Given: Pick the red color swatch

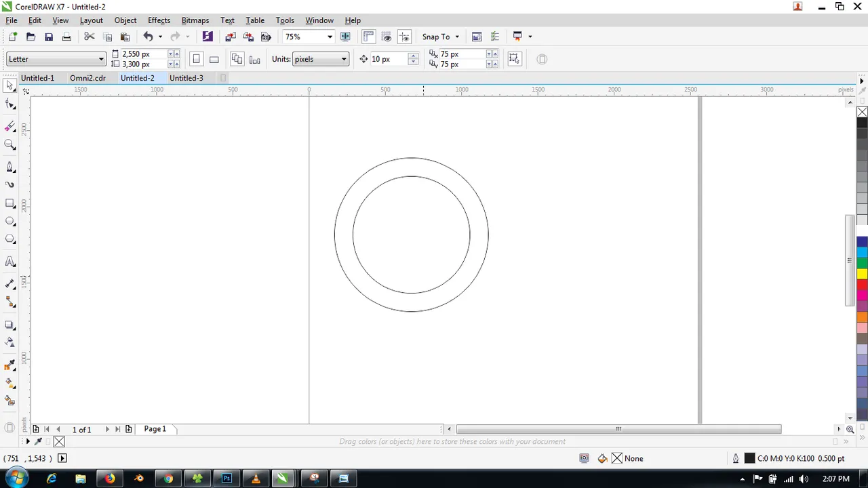Looking at the screenshot, I should (862, 285).
